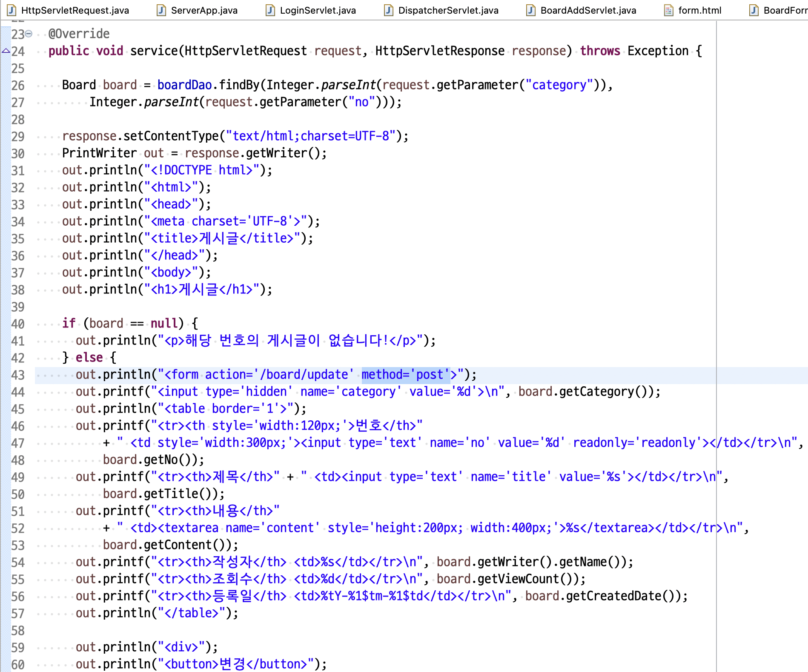Click the Java file icon on HttpServletRequest.java tab
The height and width of the screenshot is (672, 808).
[12, 10]
